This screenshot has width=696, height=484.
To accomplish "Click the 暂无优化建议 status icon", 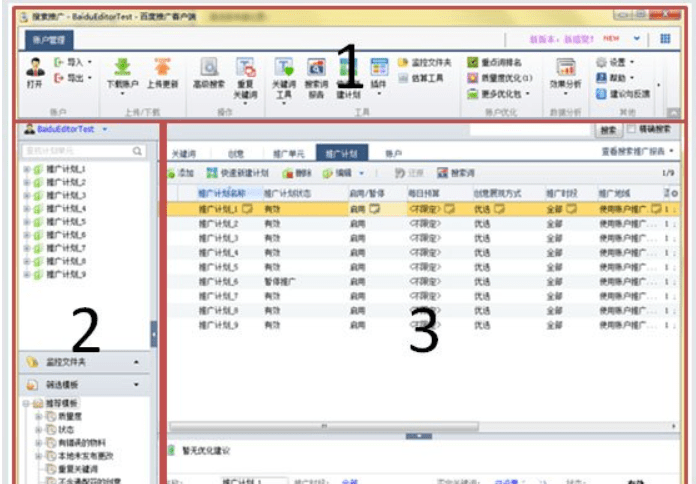I will [171, 450].
